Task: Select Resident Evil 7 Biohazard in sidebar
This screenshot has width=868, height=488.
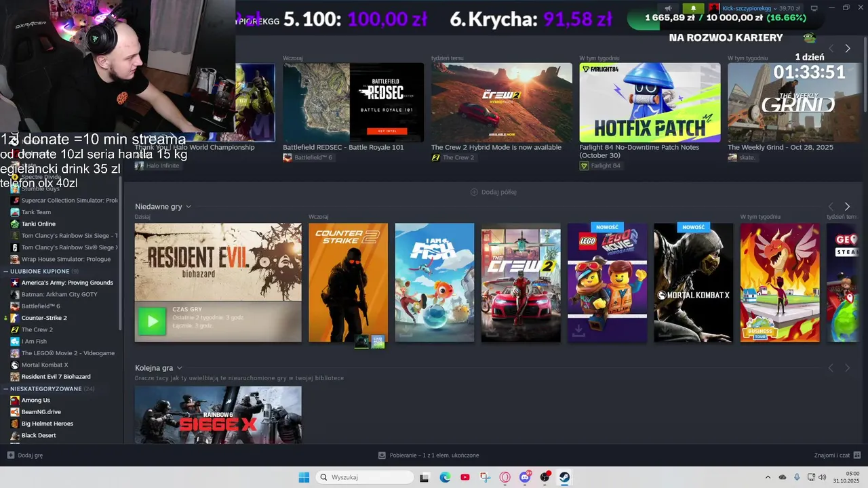Action: pos(56,376)
